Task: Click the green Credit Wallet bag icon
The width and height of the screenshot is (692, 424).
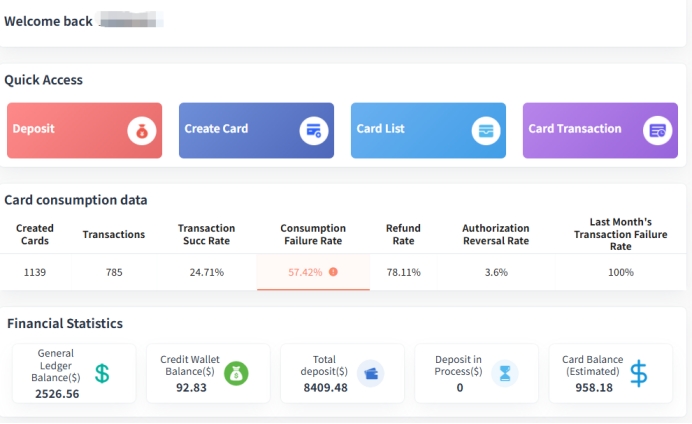Action: [236, 373]
